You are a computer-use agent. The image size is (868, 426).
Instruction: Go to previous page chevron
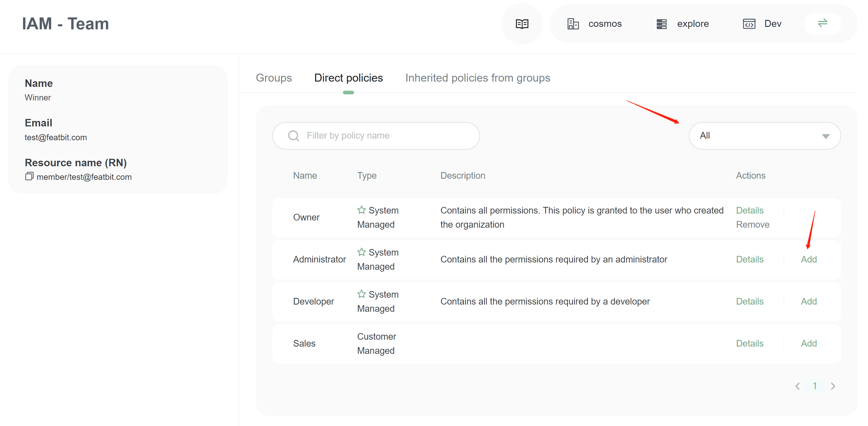(x=797, y=386)
